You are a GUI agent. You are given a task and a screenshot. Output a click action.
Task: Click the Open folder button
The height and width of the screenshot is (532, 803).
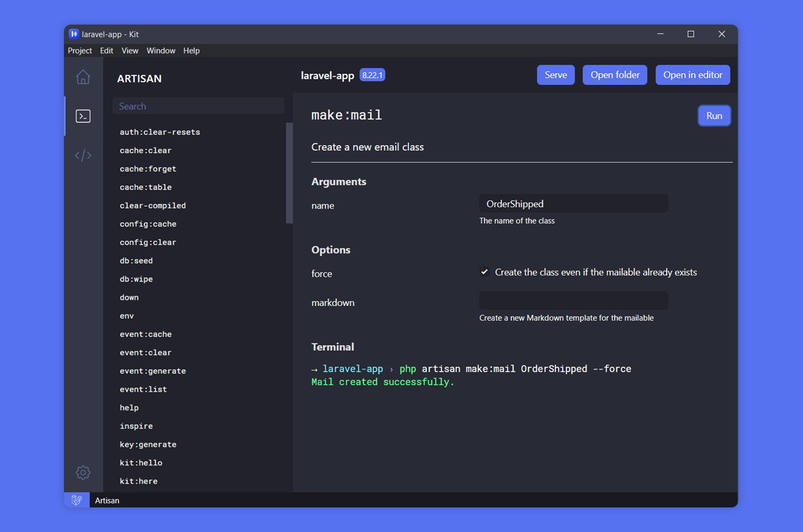[615, 75]
